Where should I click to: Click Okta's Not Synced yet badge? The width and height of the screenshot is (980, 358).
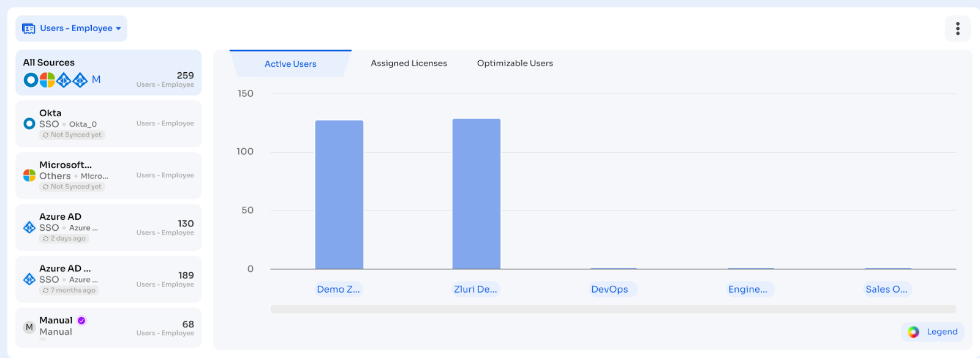[72, 135]
